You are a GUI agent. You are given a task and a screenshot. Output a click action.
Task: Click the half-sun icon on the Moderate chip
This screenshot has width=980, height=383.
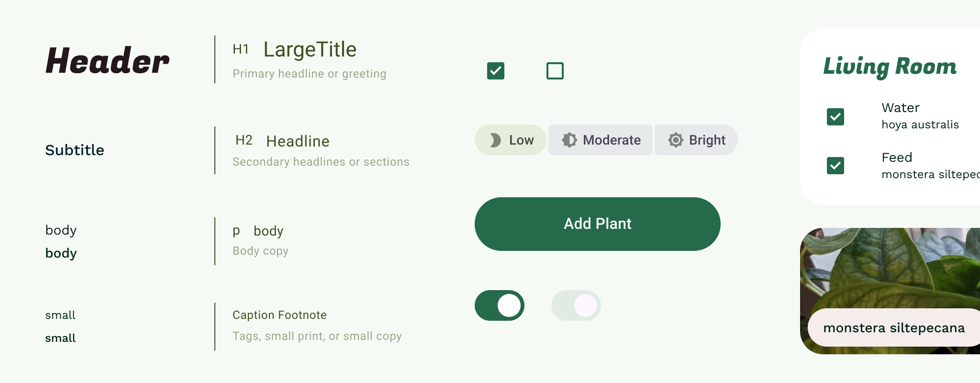[x=570, y=140]
